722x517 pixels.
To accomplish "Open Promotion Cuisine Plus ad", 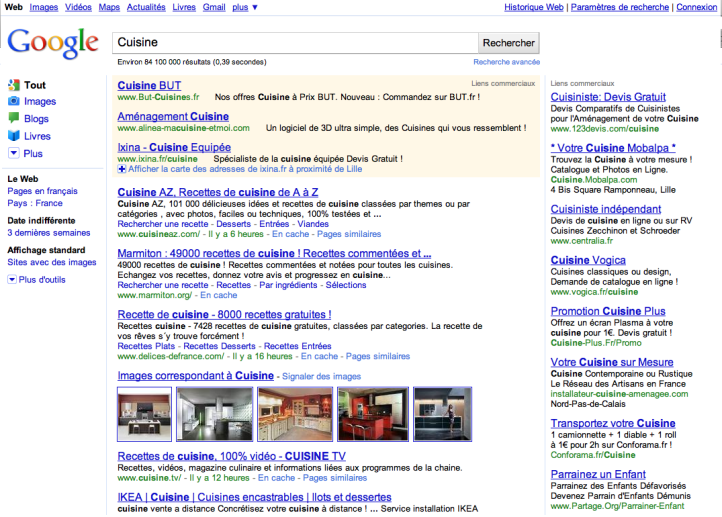I will [608, 311].
